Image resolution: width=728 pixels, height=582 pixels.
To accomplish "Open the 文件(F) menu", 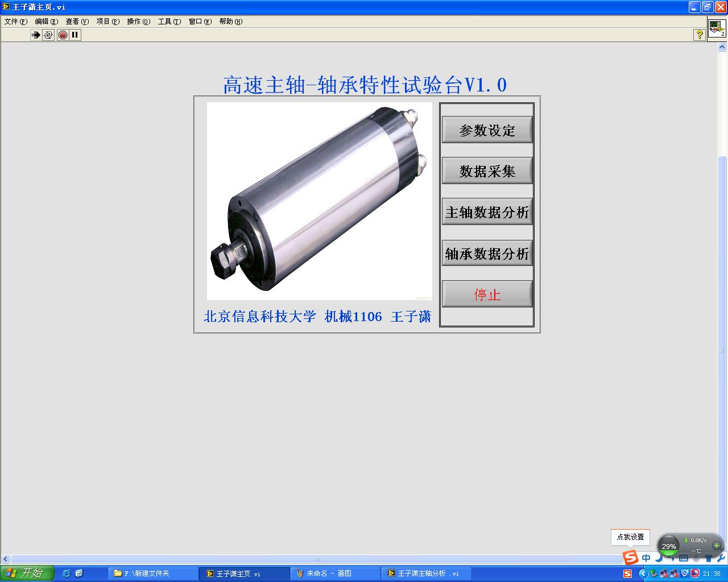I will [x=16, y=22].
